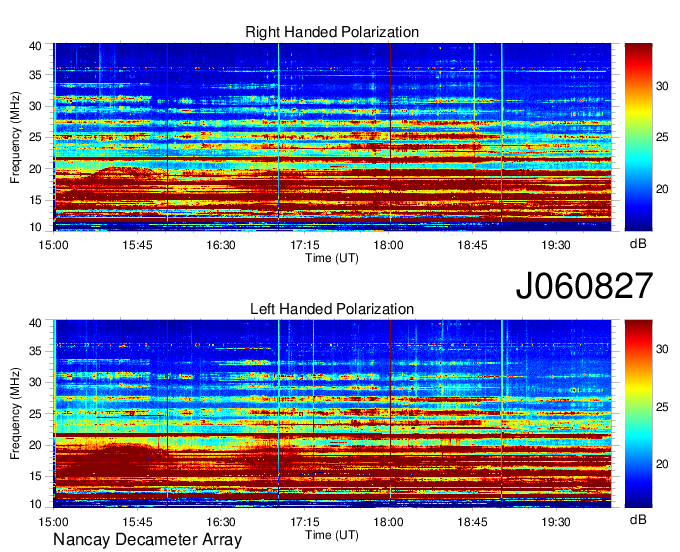The height and width of the screenshot is (552, 680).
Task: Click Time (UT) label under Right Handed plot
Action: tap(332, 258)
